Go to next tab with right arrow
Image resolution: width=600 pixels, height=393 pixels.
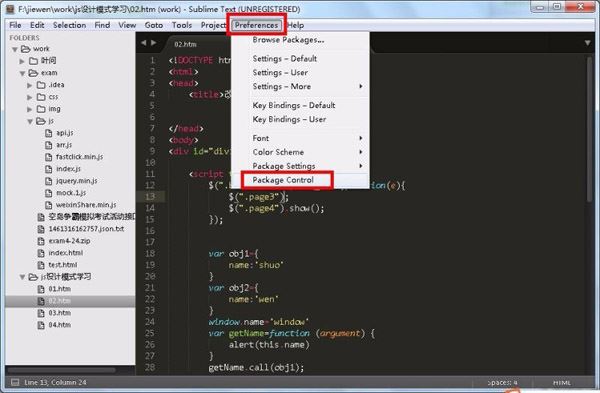(153, 43)
